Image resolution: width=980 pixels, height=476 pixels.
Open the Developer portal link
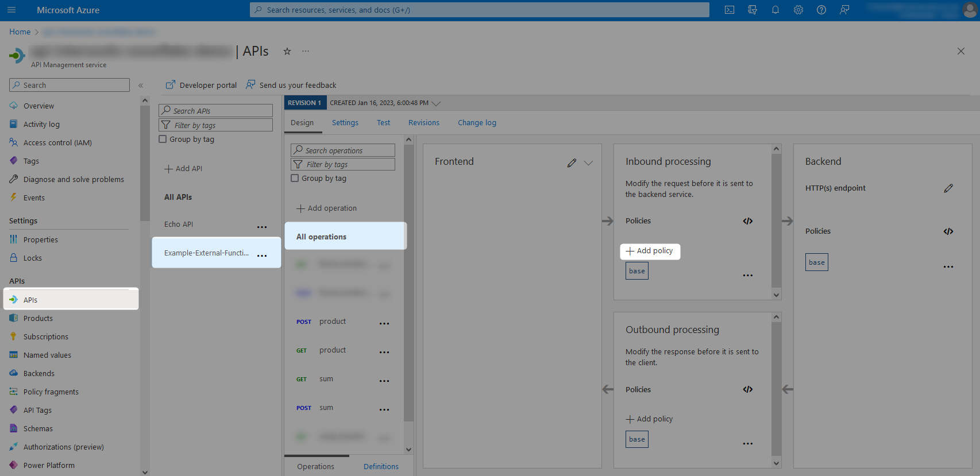[201, 85]
